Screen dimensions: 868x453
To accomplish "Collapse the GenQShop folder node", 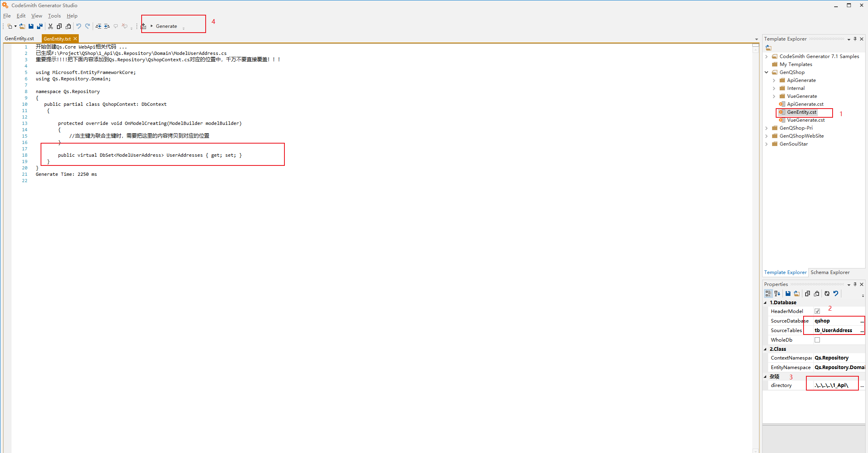I will 767,72.
